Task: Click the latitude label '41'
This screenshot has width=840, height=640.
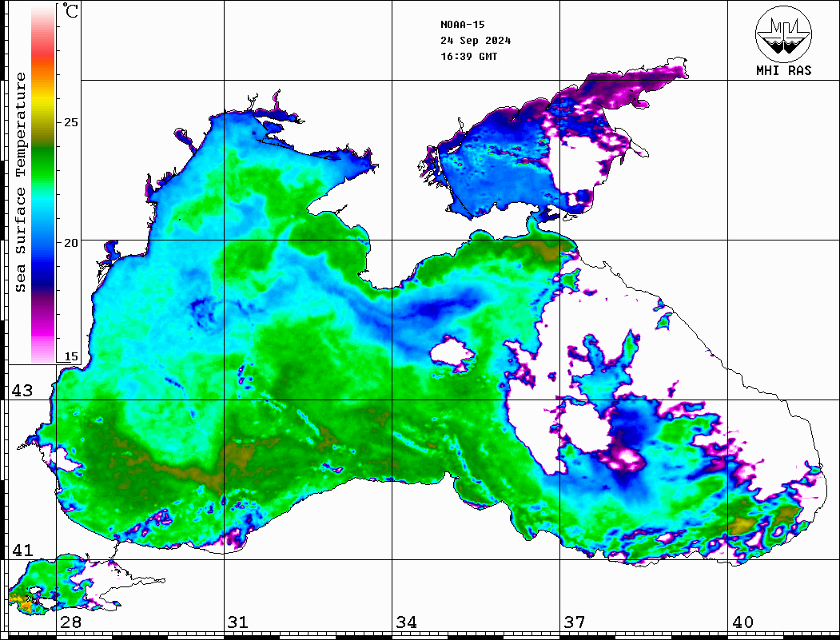Action: tap(22, 550)
